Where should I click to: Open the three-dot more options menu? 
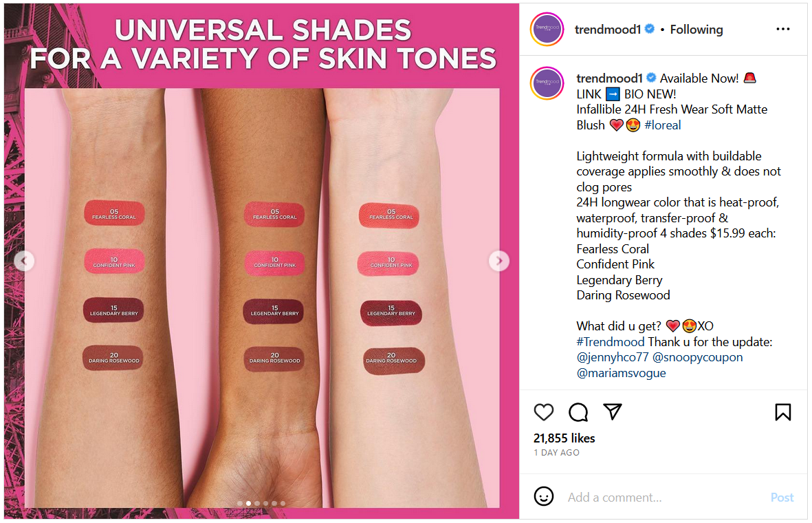tap(782, 29)
